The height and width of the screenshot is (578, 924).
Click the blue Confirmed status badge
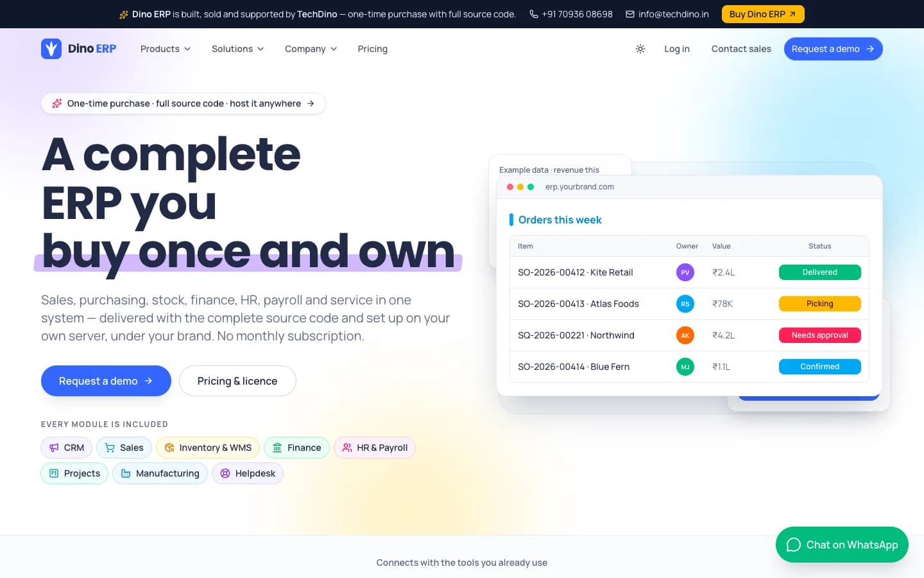click(820, 367)
